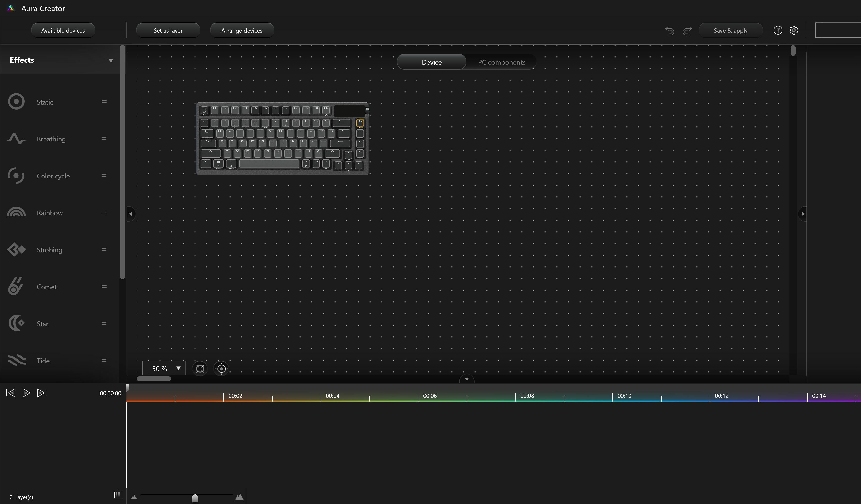This screenshot has height=504, width=861.
Task: Select the Breathing effect
Action: pyautogui.click(x=51, y=139)
